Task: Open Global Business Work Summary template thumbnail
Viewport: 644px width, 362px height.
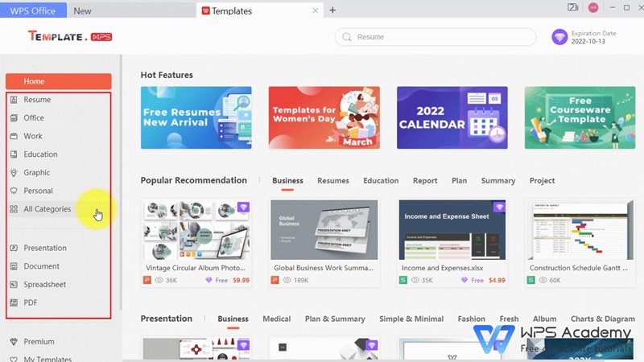Action: [x=324, y=230]
